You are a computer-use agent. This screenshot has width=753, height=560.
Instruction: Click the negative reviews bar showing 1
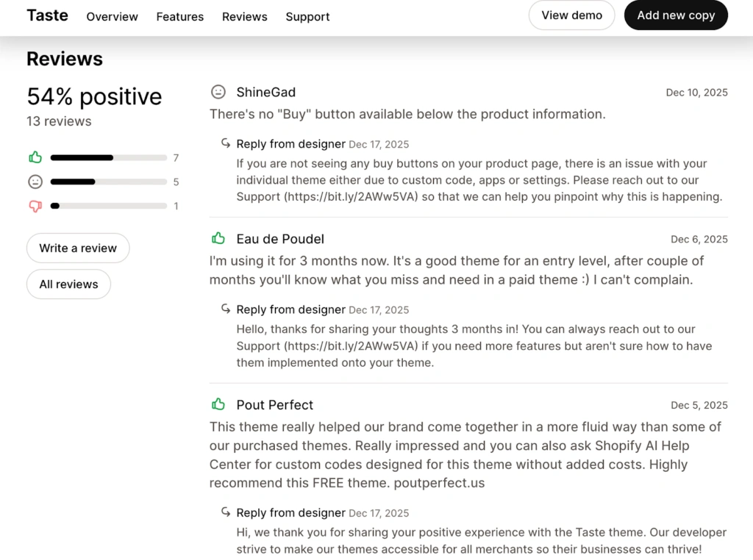pyautogui.click(x=109, y=206)
